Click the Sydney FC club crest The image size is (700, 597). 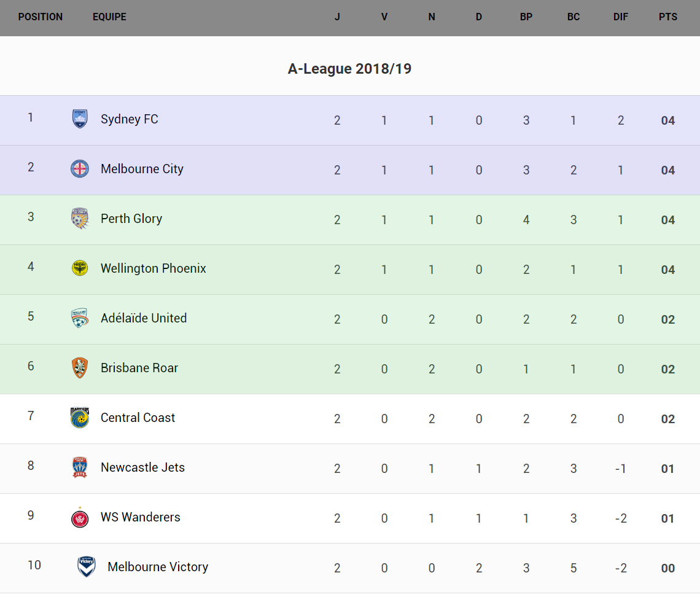click(80, 119)
